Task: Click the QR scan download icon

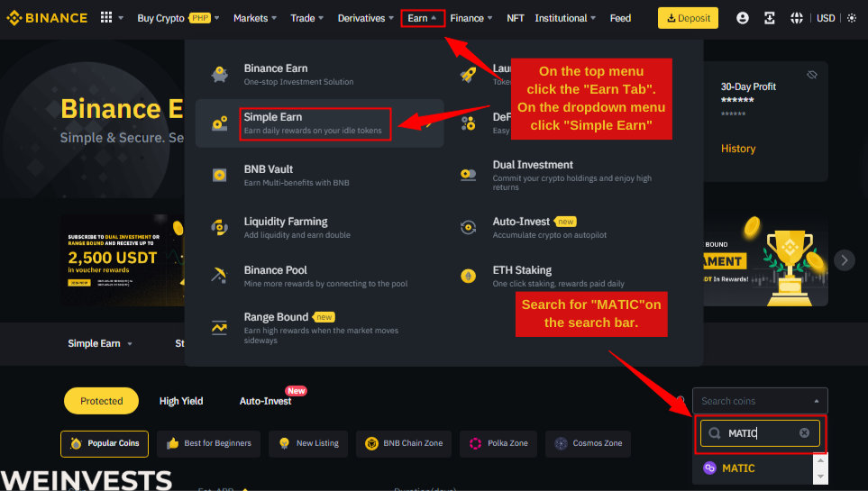Action: click(x=770, y=18)
